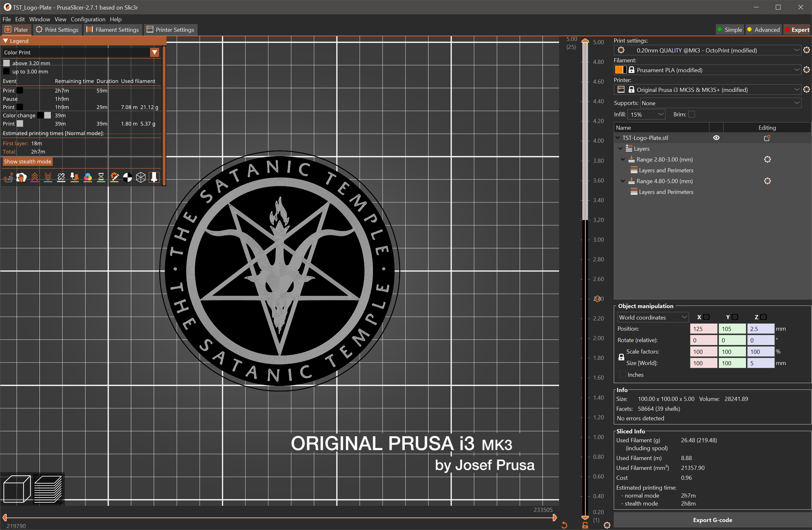Click the Export G-code button

pos(712,520)
